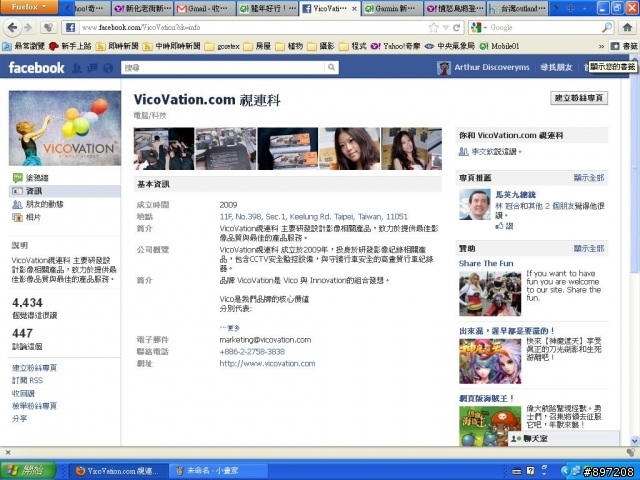This screenshot has width=640, height=480.
Task: Click the Facebook search input field
Action: coord(223,68)
